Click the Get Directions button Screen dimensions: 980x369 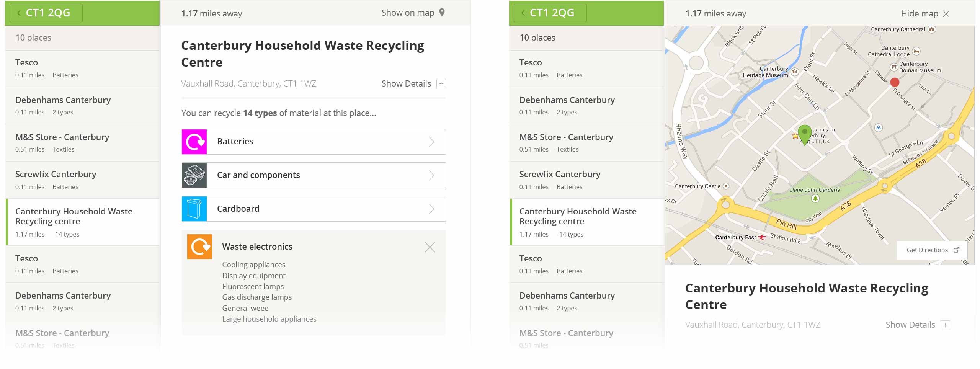tap(932, 250)
